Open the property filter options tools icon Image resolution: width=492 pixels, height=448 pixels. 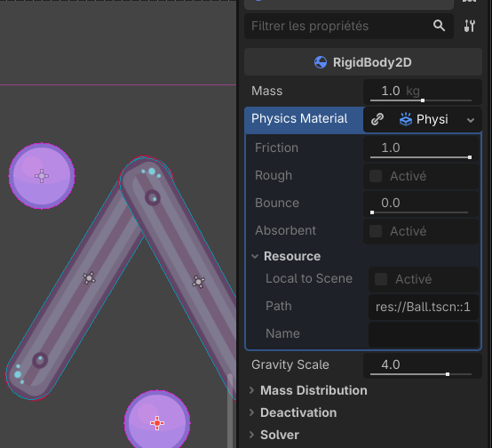470,26
